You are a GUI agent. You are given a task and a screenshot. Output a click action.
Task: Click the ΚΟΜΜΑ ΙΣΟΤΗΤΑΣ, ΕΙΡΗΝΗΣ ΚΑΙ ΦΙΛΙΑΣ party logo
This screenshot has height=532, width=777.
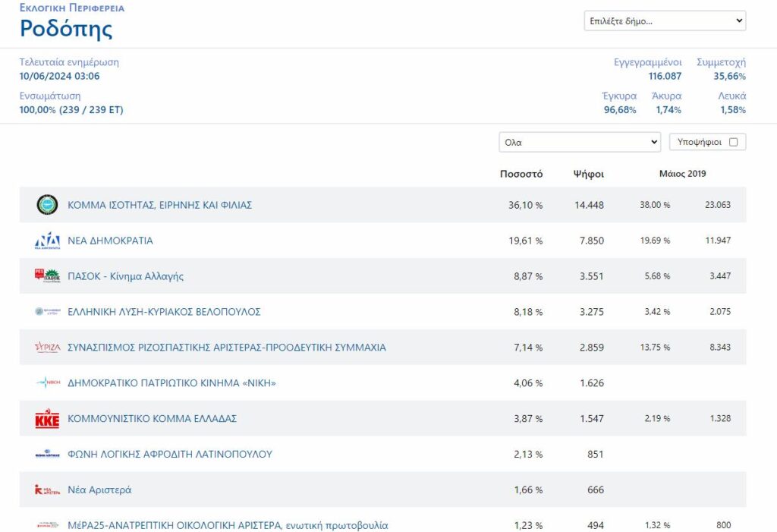47,205
